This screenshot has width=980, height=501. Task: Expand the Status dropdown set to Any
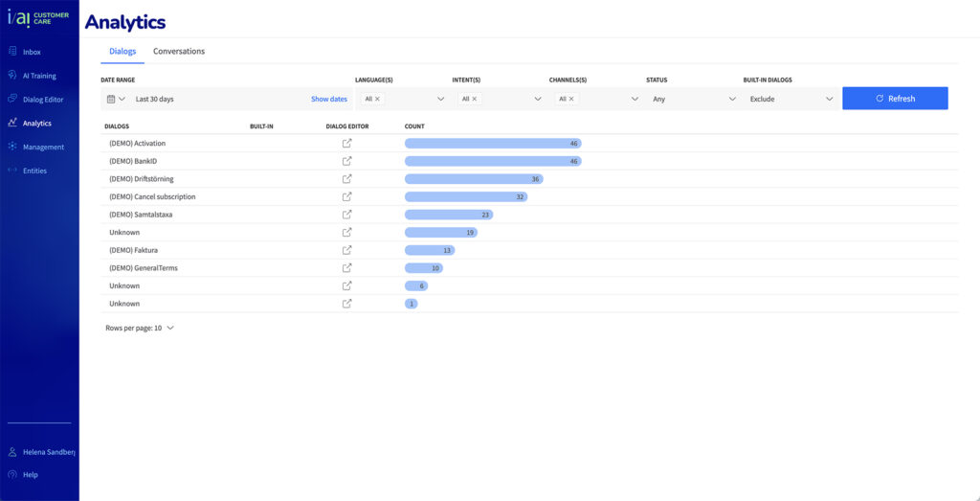(x=693, y=99)
